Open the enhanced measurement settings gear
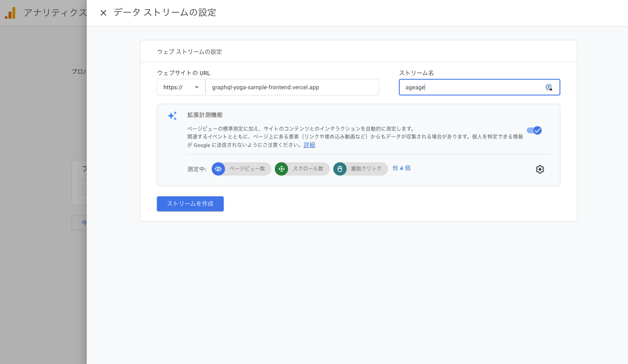628x364 pixels. click(x=540, y=169)
